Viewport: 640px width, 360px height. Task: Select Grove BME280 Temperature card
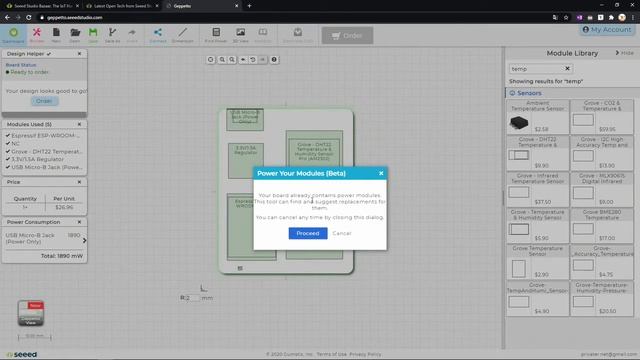coord(602,226)
